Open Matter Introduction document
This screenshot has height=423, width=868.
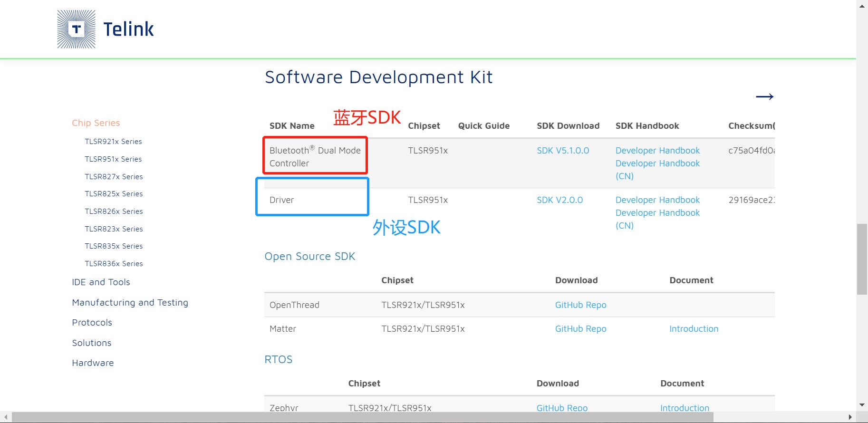click(694, 329)
